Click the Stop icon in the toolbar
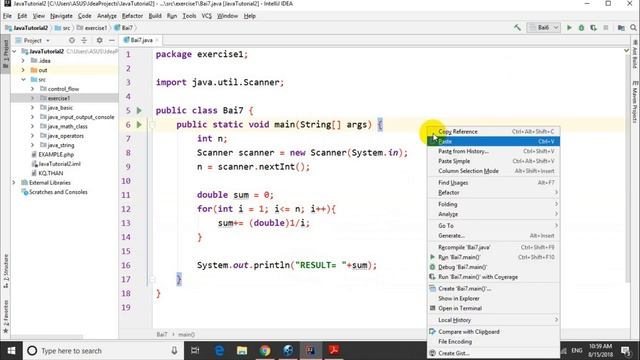640x360 pixels. 606,28
